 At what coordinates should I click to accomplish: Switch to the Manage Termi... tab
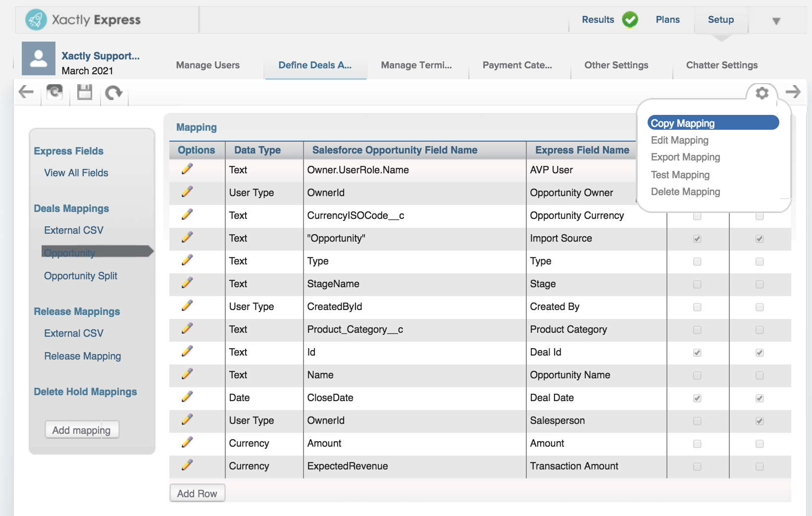tap(416, 65)
